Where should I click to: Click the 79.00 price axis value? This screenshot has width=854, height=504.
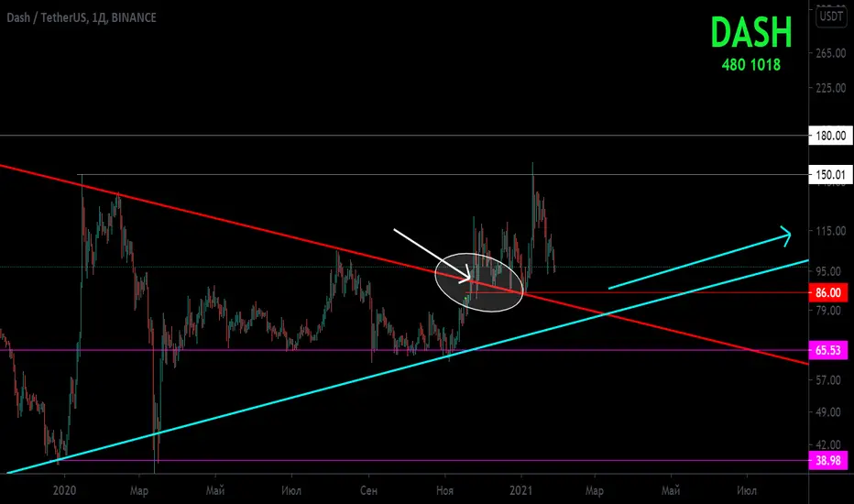827,310
